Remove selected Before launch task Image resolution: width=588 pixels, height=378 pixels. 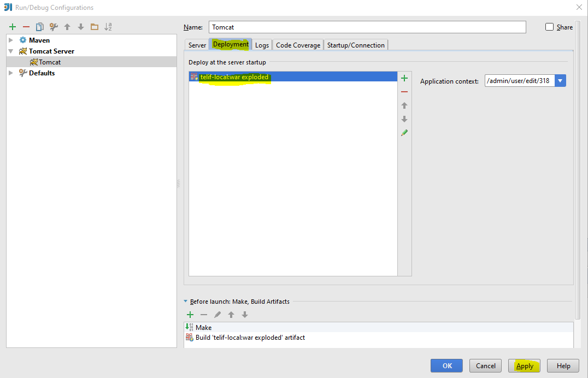point(204,315)
